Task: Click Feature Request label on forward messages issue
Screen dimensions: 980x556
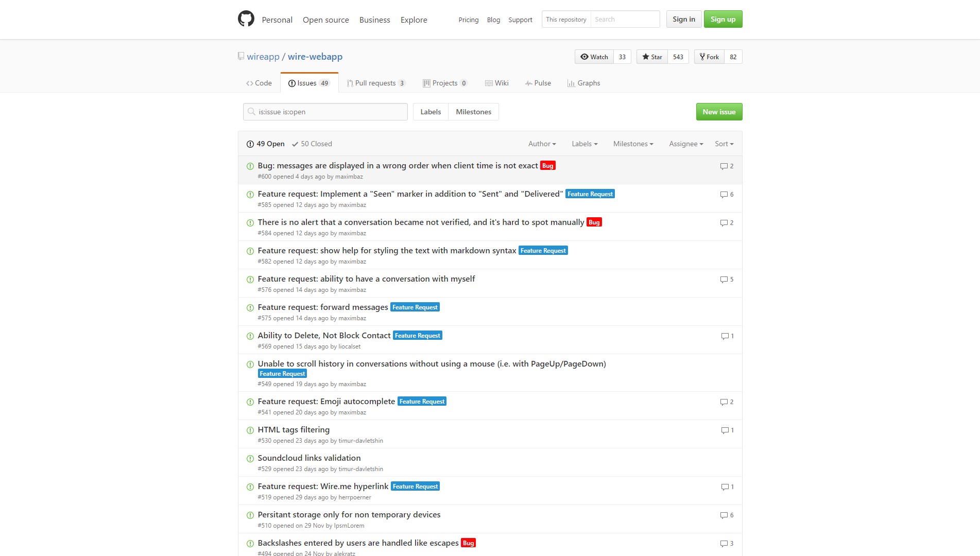Action: tap(415, 307)
